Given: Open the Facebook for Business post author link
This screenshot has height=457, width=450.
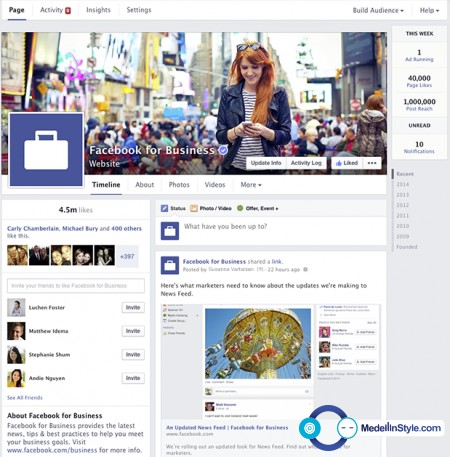Looking at the screenshot, I should pos(214,262).
